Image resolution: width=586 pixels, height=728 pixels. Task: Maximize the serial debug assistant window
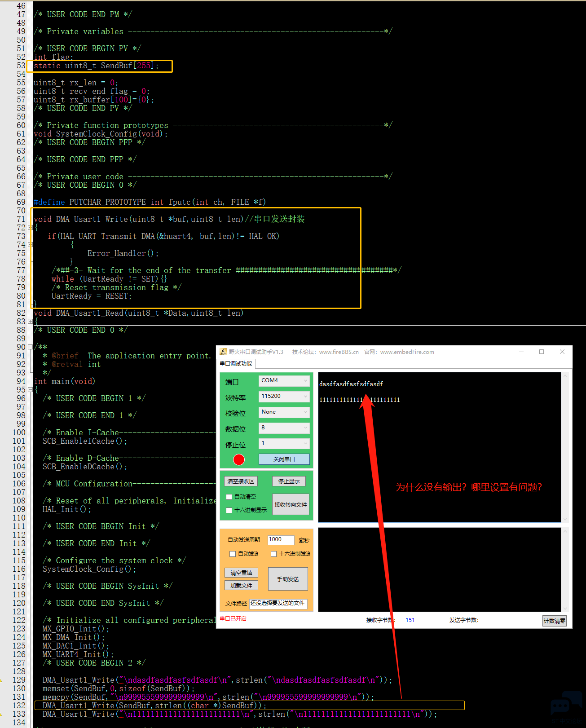pyautogui.click(x=542, y=352)
